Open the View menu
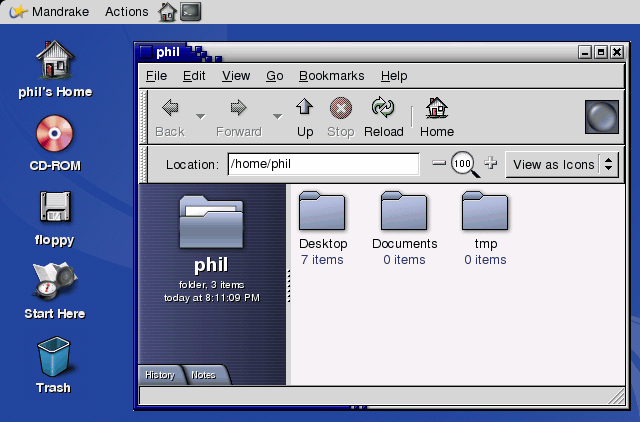The height and width of the screenshot is (422, 640). tap(236, 76)
